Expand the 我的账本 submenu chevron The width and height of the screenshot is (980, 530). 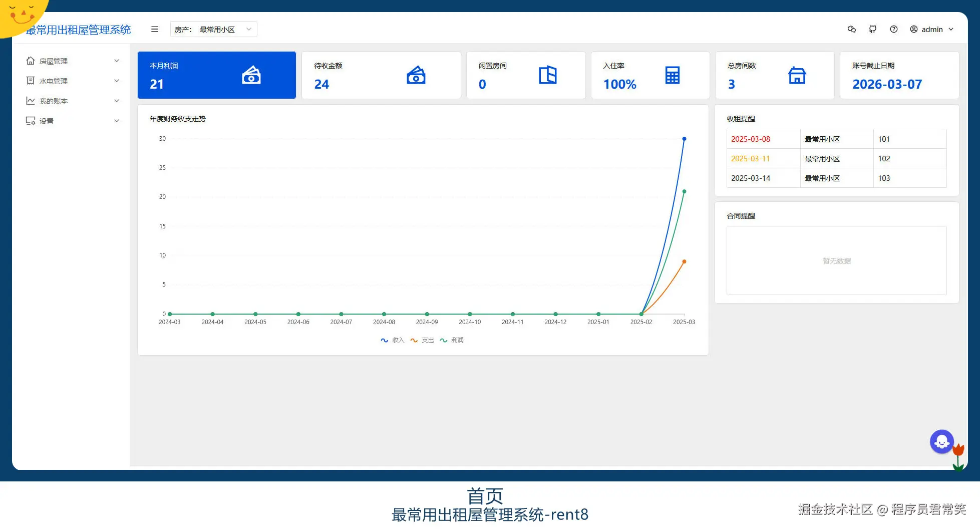117,101
